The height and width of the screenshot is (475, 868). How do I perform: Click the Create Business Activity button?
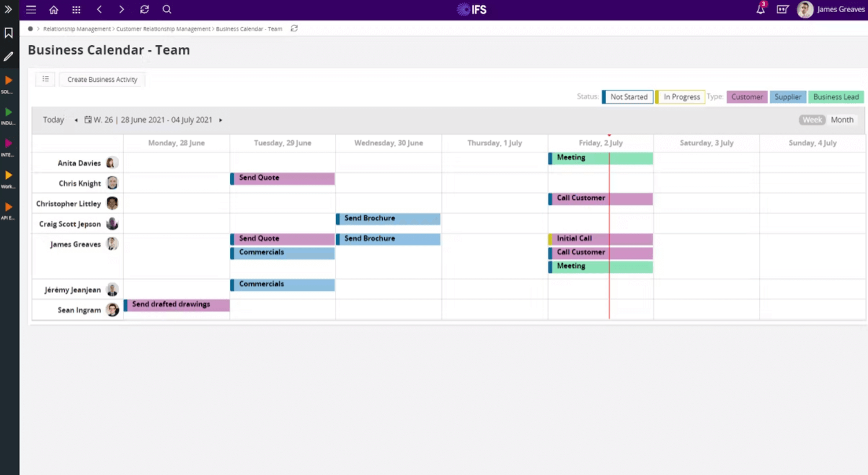pos(102,79)
